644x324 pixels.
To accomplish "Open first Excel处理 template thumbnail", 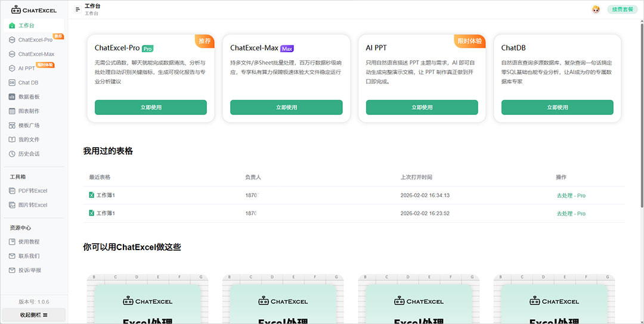I will [x=147, y=299].
